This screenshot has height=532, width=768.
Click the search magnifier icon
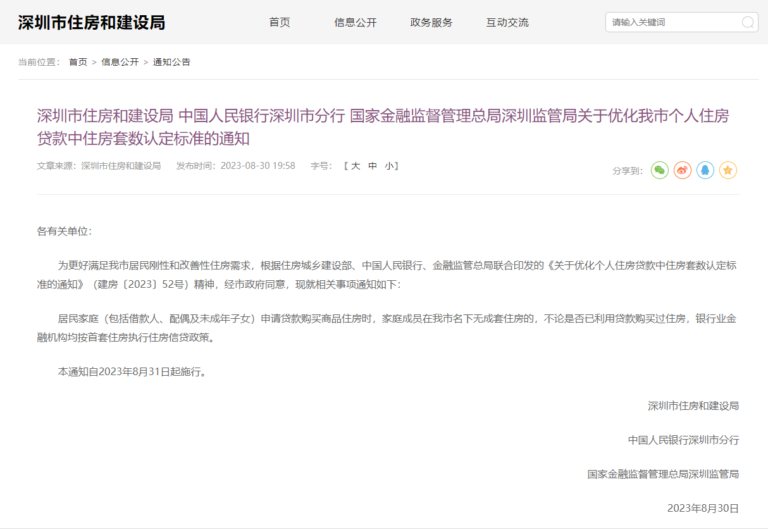(x=747, y=23)
